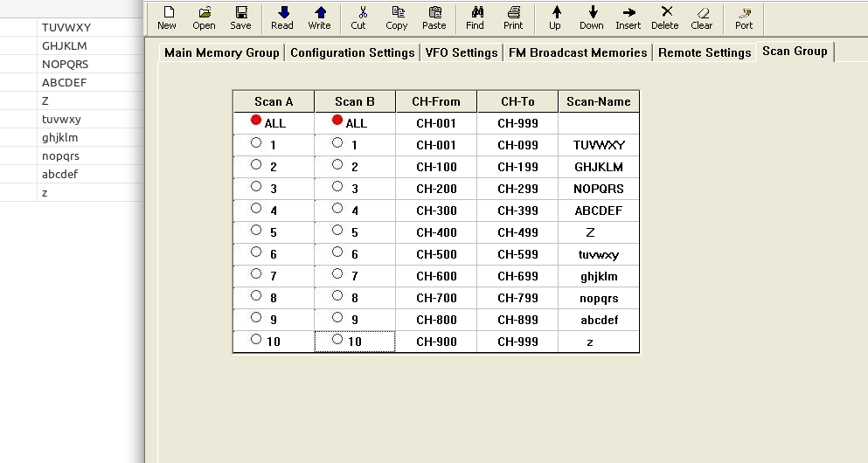Click the Scan-Name column header
The image size is (868, 463).
point(599,102)
